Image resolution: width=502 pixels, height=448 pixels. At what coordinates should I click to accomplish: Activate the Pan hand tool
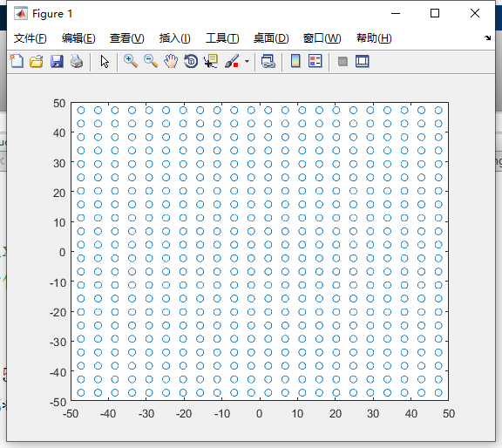click(171, 61)
